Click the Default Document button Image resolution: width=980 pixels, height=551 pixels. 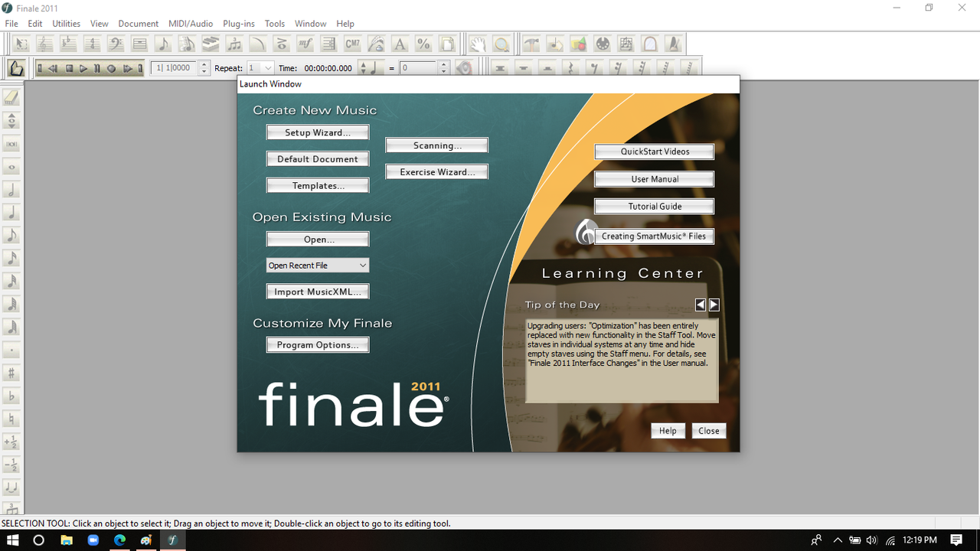click(x=318, y=159)
